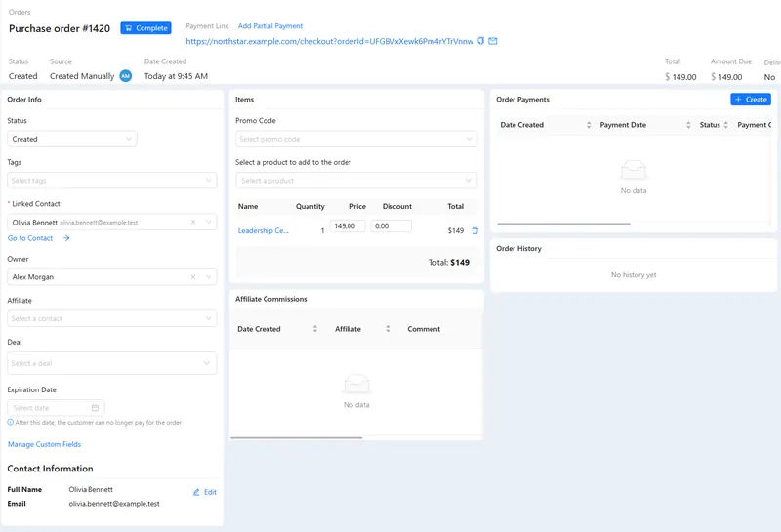Follow the Go to Contact link

click(x=30, y=238)
